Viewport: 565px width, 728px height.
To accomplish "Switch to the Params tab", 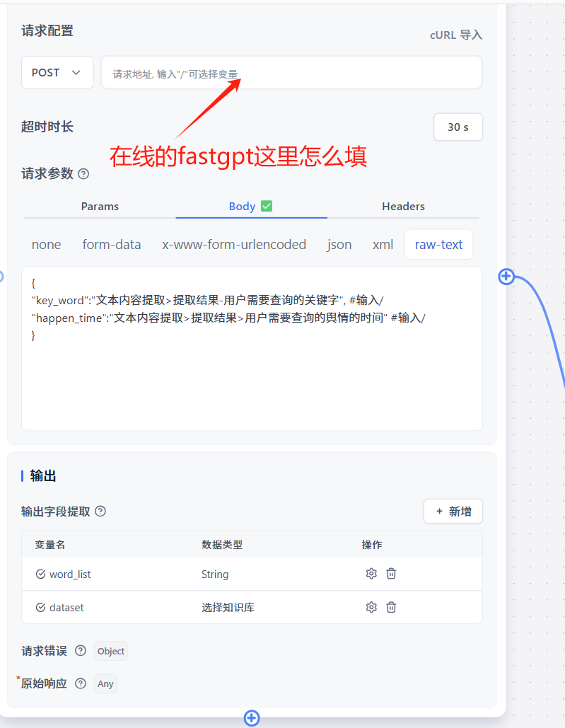I will coord(100,207).
